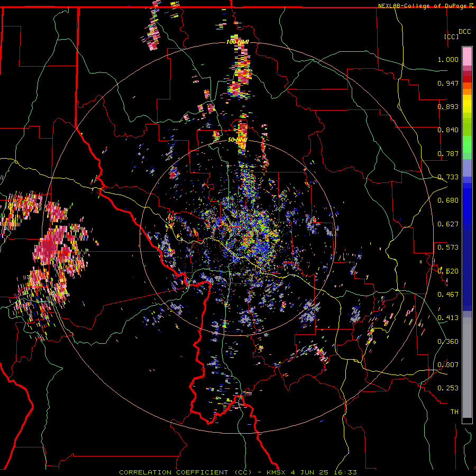The width and height of the screenshot is (476, 476).
Task: Select the 0.680 scale value
Action: coord(448,200)
